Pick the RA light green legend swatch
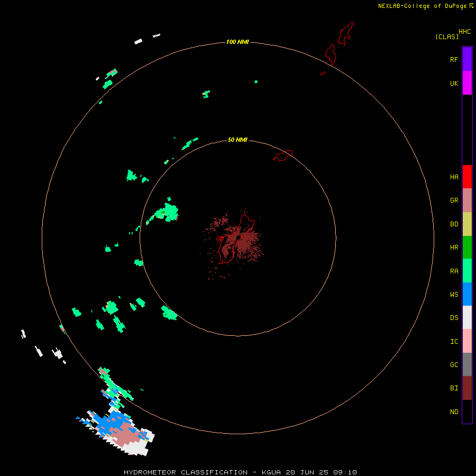Screen dimensions: 476x476 467,271
